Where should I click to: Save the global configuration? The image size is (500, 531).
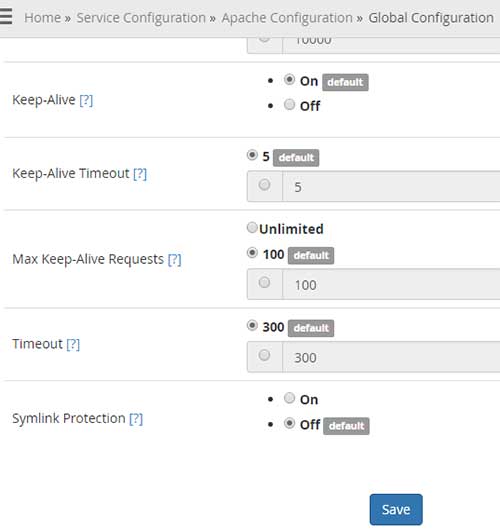click(396, 509)
